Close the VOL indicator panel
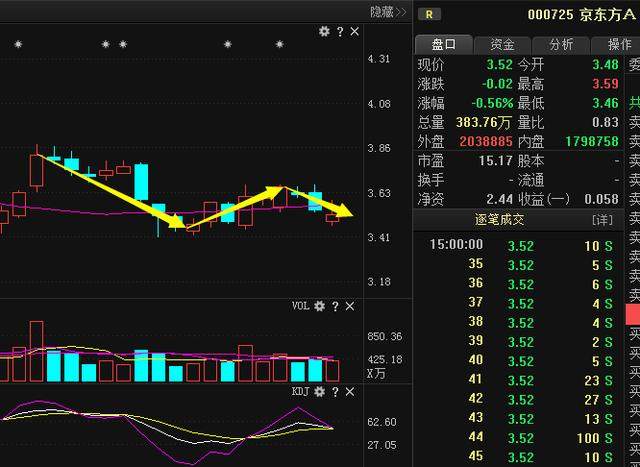Viewport: 640px width, 467px height. [350, 306]
